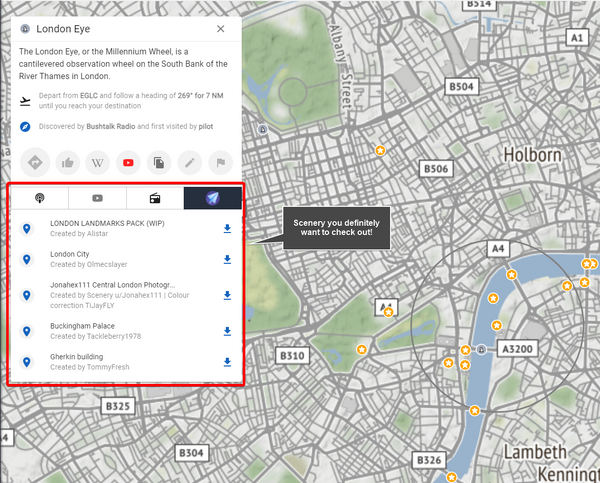Click location pin beside Jonahex111 Central London

27,295
